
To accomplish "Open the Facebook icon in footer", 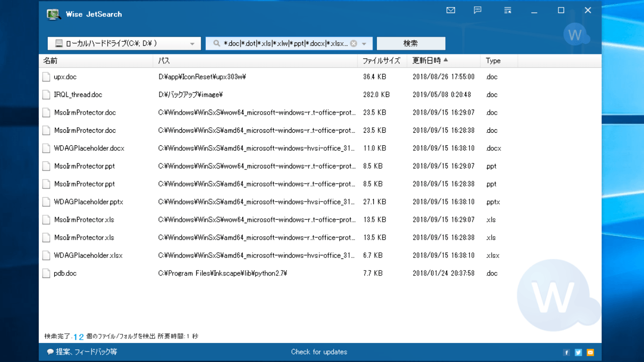I will (567, 352).
